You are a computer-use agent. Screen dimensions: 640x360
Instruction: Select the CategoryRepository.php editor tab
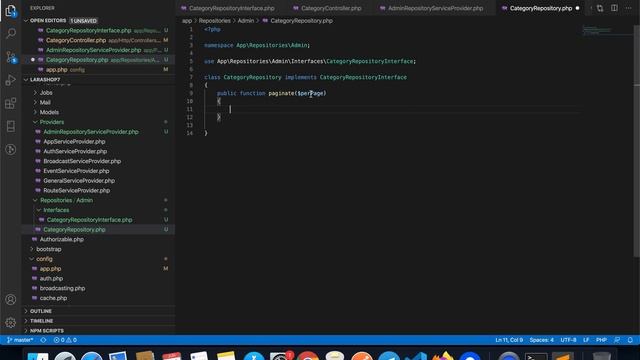pyautogui.click(x=541, y=8)
